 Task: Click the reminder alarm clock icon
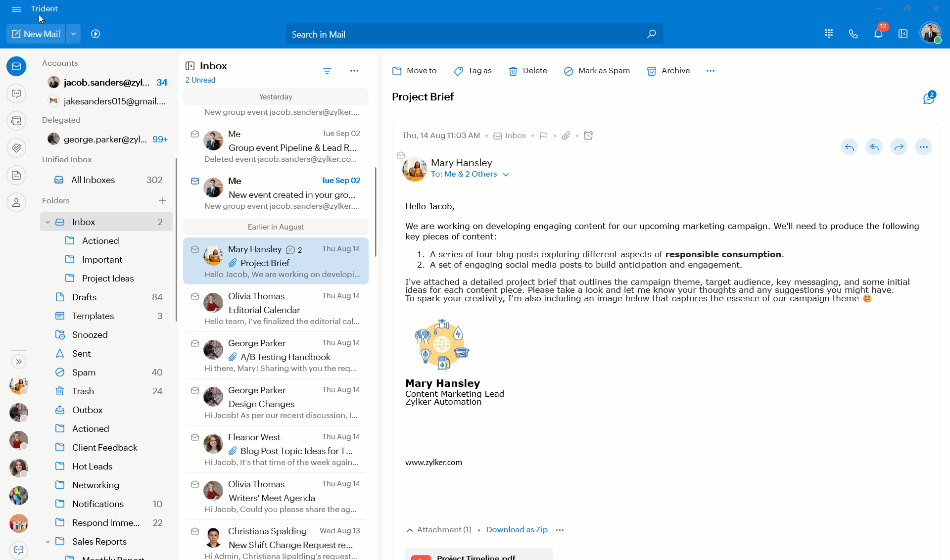[x=588, y=136]
